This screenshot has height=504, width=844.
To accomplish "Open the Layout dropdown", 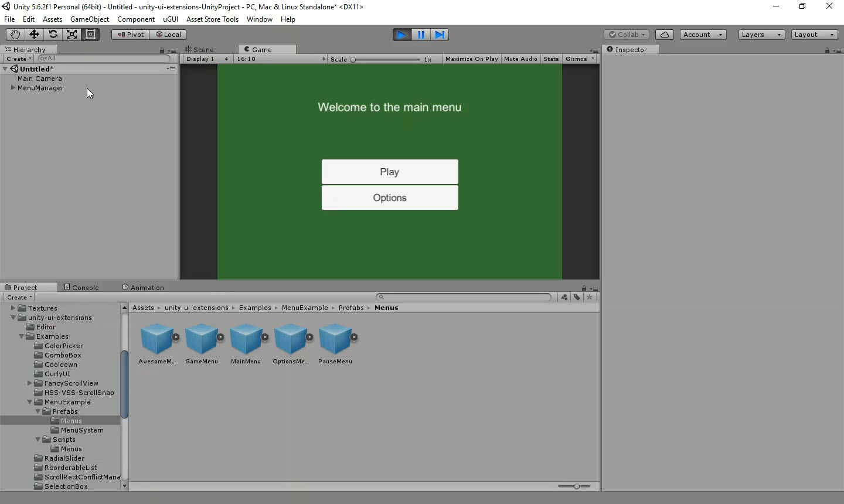I will pyautogui.click(x=814, y=35).
